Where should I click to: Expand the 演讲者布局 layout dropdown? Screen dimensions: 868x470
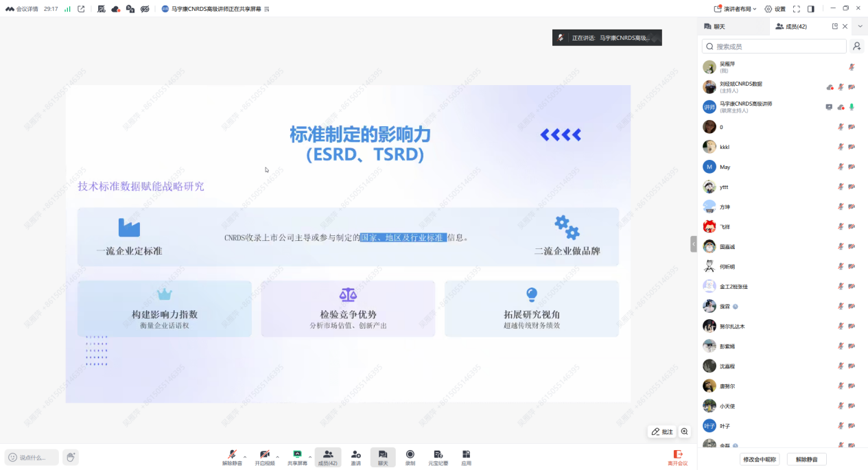736,9
